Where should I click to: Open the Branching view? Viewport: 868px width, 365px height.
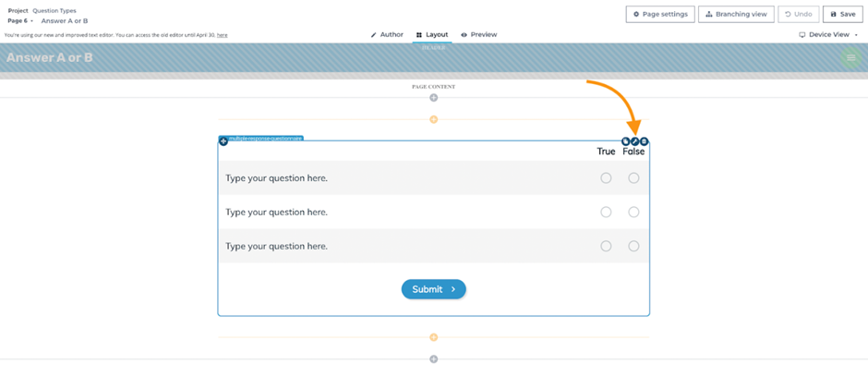pyautogui.click(x=736, y=15)
